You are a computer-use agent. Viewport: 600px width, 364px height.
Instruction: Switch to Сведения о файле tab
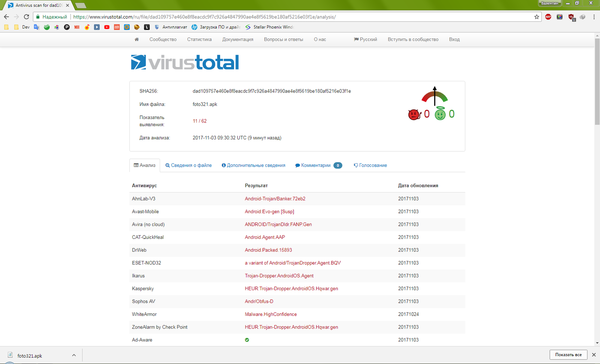(189, 165)
